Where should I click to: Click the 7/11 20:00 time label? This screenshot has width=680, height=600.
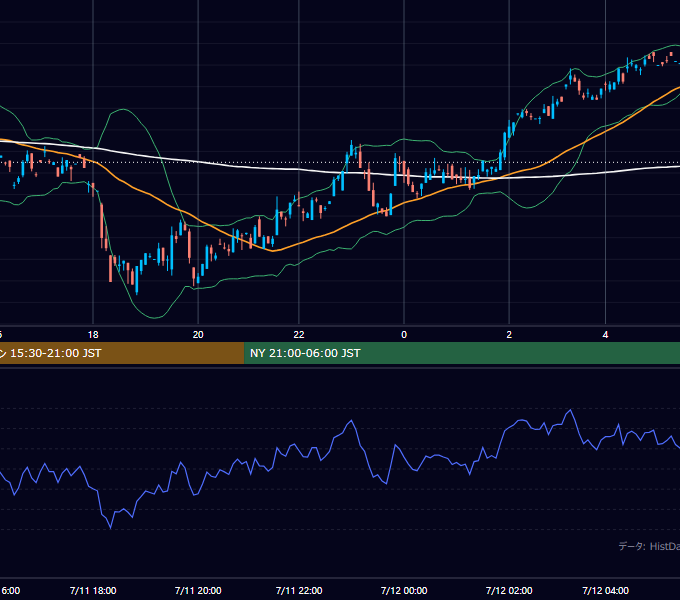click(198, 590)
